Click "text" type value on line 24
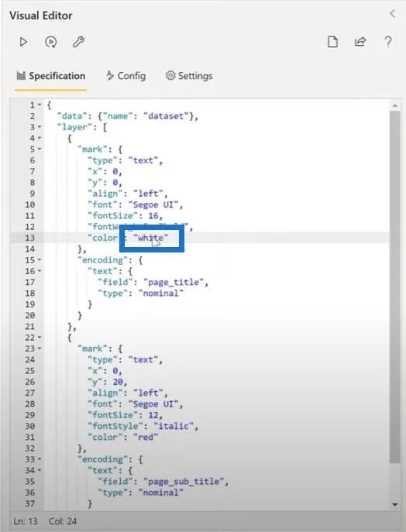 (143, 359)
